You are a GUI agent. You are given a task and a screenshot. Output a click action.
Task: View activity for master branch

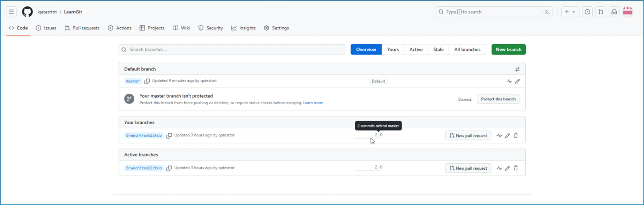[509, 81]
